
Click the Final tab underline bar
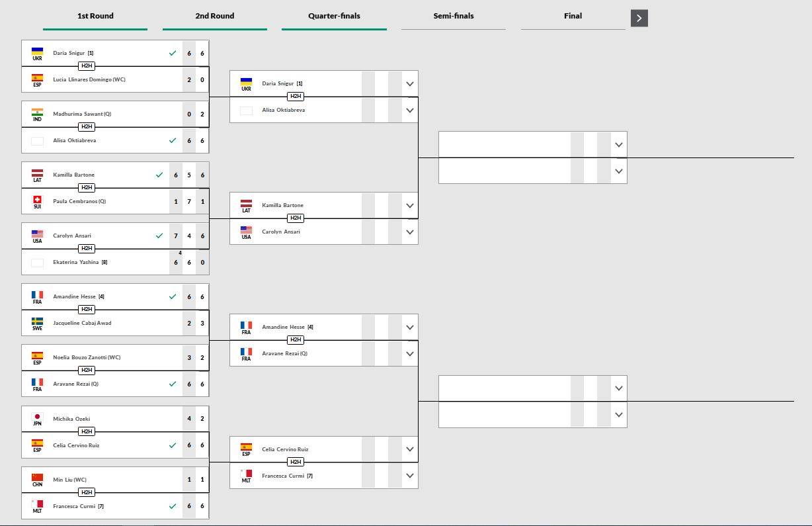pos(573,29)
